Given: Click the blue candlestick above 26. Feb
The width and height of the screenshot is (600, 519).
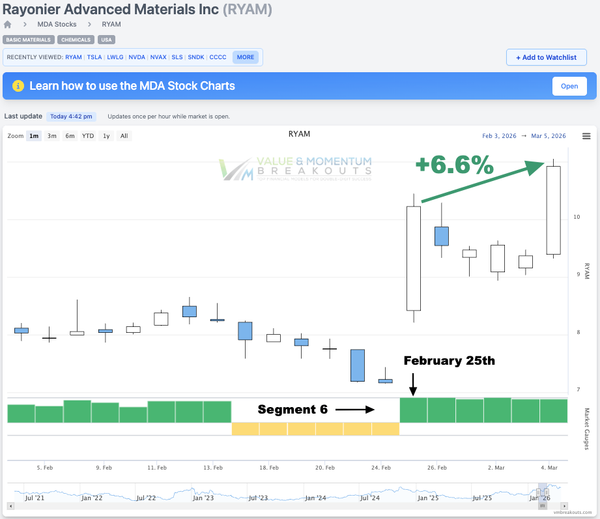Looking at the screenshot, I should click(x=441, y=236).
